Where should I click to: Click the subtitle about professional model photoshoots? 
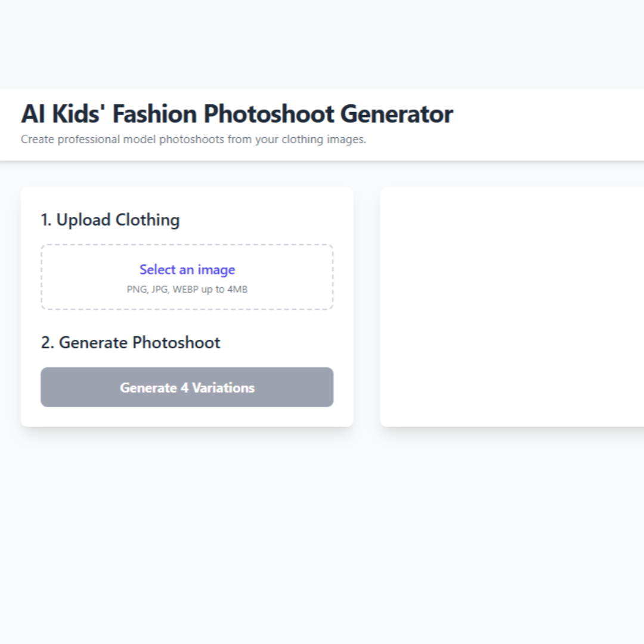pos(193,140)
